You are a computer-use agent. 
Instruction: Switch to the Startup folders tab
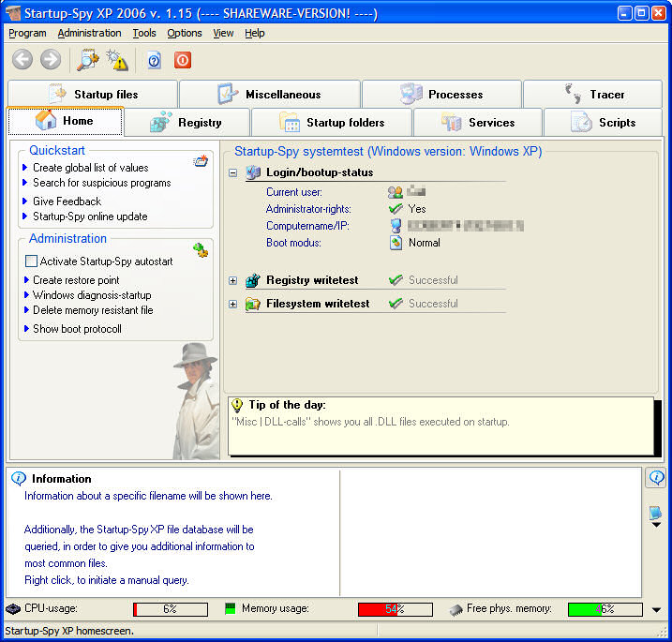[332, 123]
